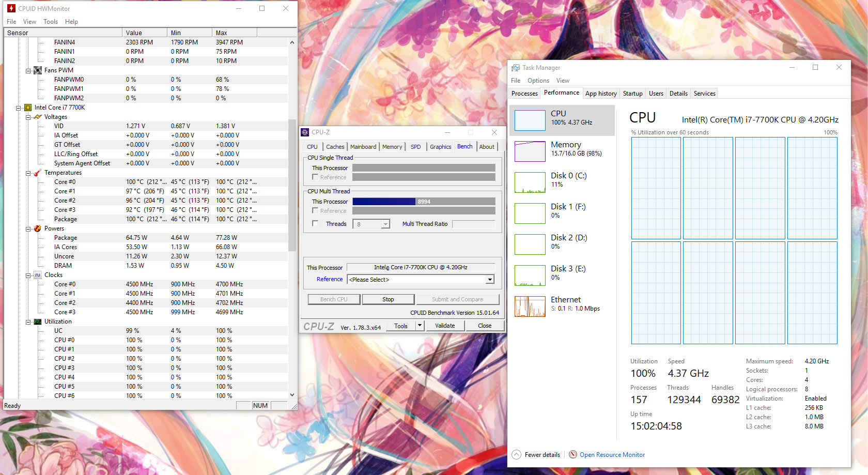Click the Clocks waveform icon
This screenshot has width=868, height=475.
38,275
